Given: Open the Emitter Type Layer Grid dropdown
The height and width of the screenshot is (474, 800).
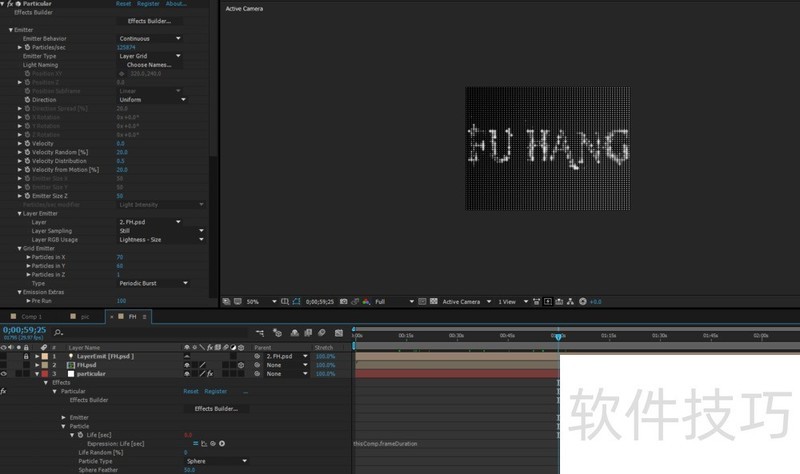Looking at the screenshot, I should [150, 56].
